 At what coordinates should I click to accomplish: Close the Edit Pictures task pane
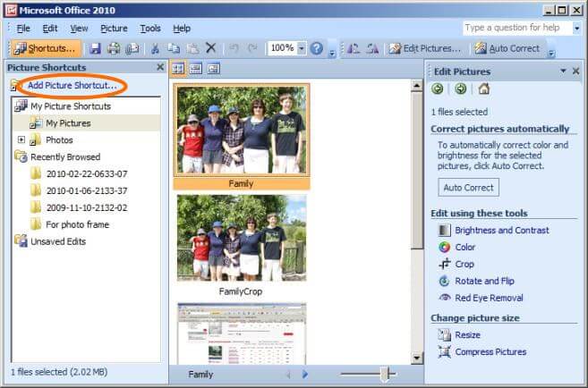pos(576,71)
